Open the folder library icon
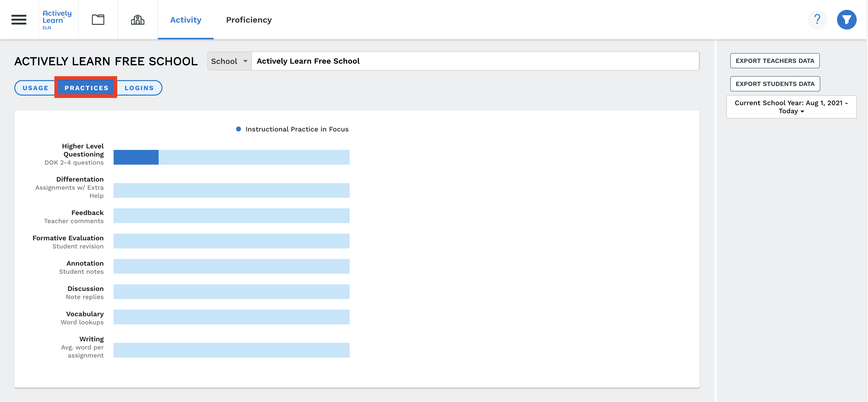This screenshot has height=402, width=868. tap(98, 19)
